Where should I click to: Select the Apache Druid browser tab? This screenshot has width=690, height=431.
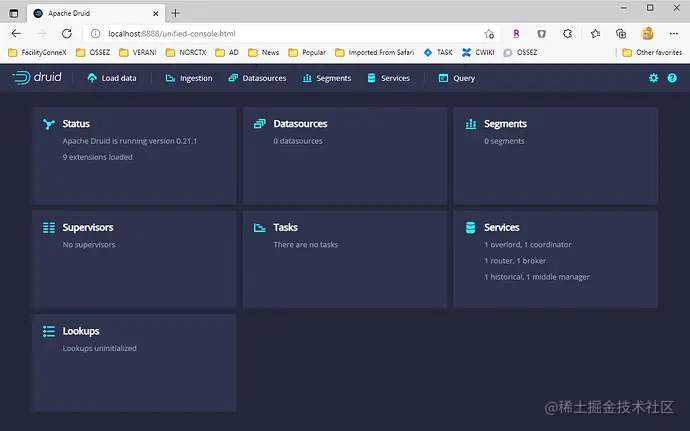[96, 13]
